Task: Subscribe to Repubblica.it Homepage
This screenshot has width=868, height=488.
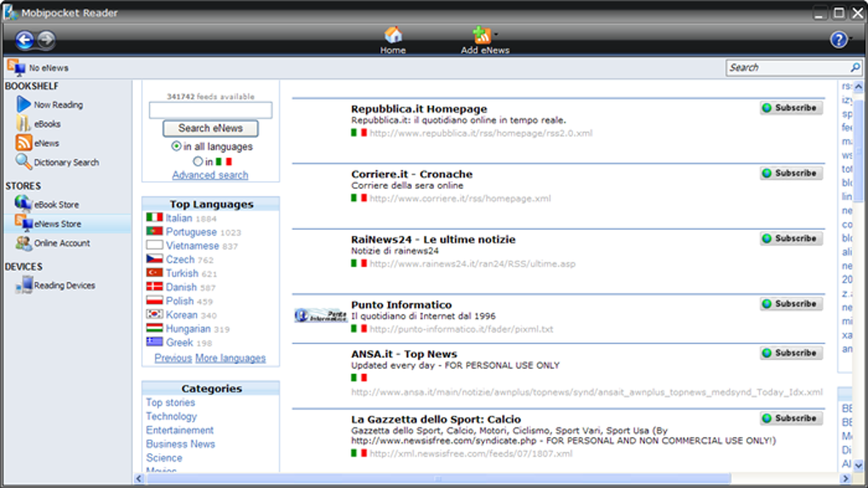Action: pos(791,108)
